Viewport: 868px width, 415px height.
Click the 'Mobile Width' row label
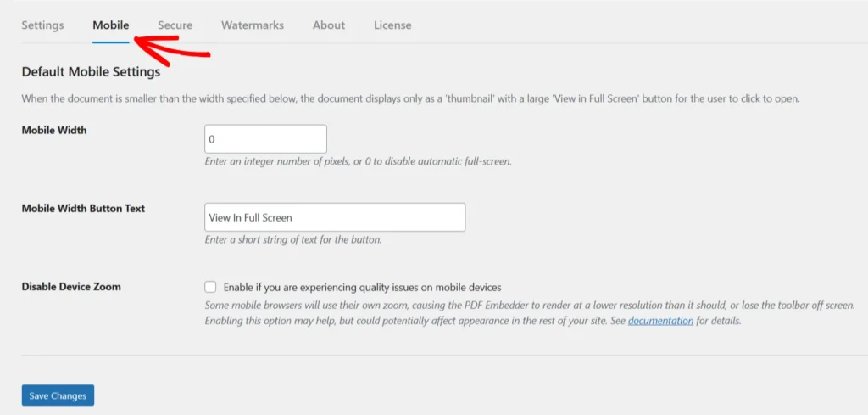pyautogui.click(x=54, y=130)
